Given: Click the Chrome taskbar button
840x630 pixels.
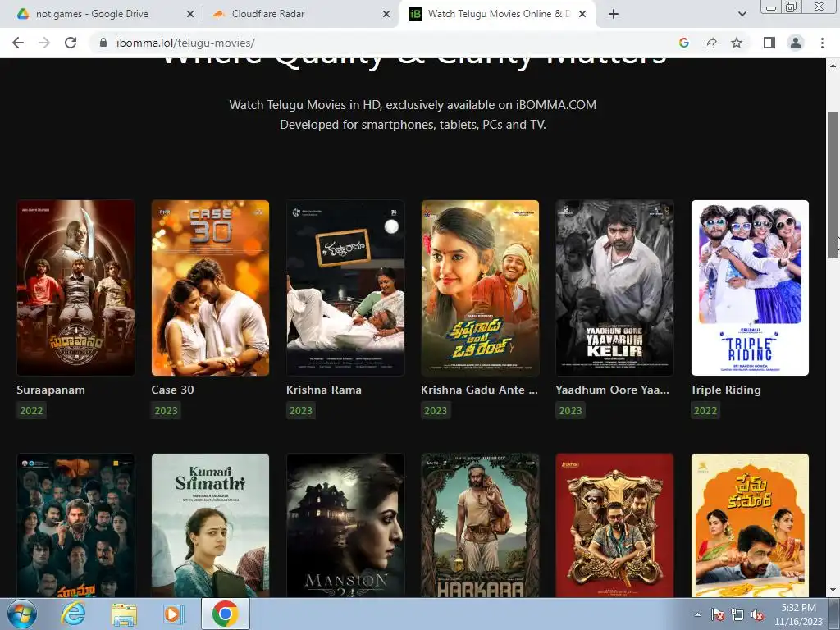Looking at the screenshot, I should coord(226,614).
